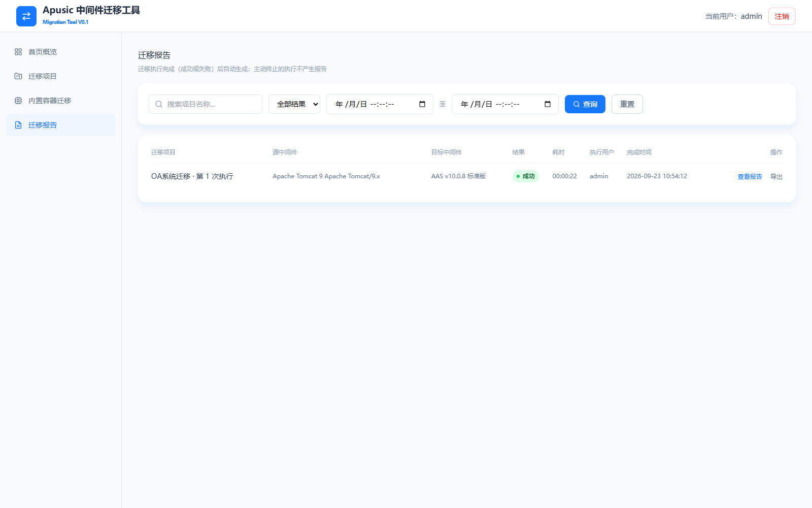Click the Apache Tomcat 9 source cell
The height and width of the screenshot is (508, 812).
[x=326, y=176]
